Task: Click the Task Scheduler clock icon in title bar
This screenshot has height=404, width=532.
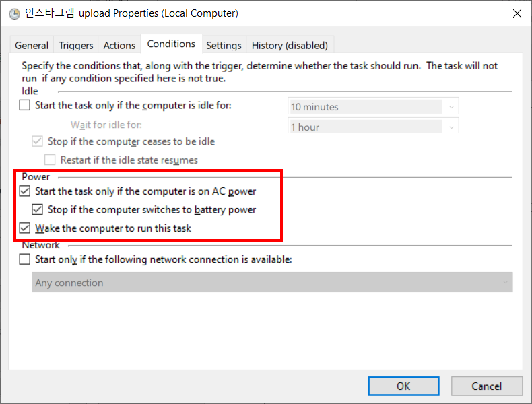Action: pos(14,14)
